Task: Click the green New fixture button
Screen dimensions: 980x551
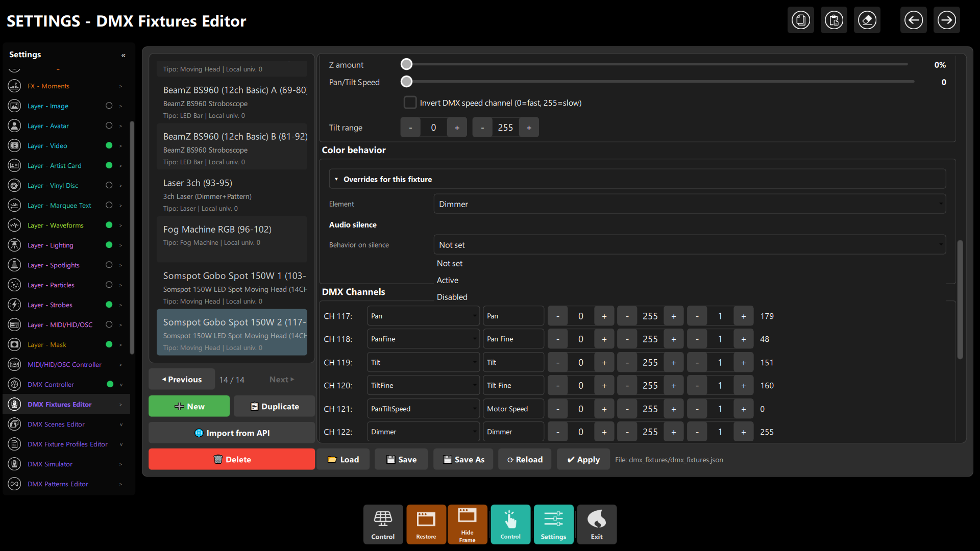Action: [x=189, y=406]
